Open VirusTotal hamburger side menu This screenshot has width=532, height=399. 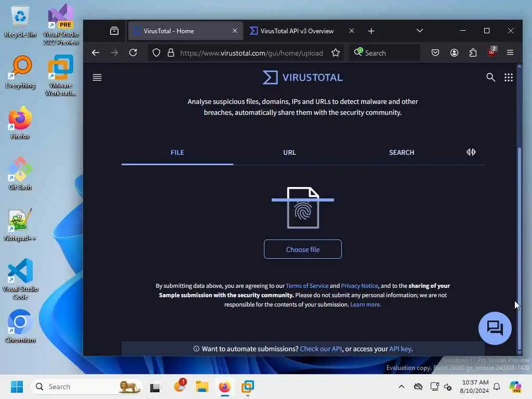(97, 77)
